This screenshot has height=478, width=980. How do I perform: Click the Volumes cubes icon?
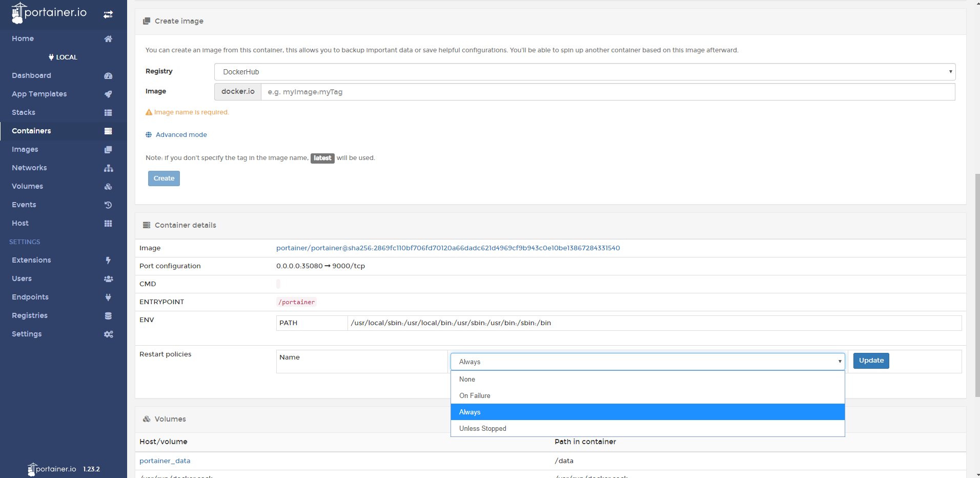(x=108, y=187)
